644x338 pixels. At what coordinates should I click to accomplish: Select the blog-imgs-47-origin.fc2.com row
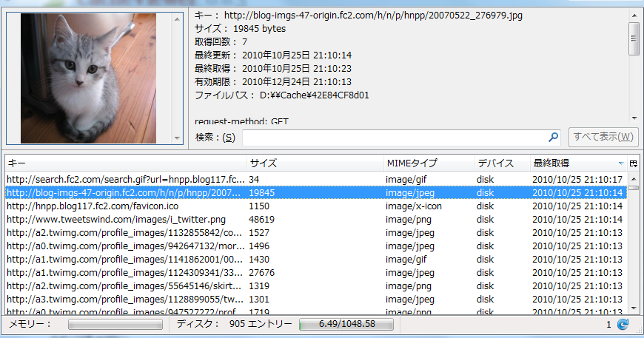pos(316,193)
